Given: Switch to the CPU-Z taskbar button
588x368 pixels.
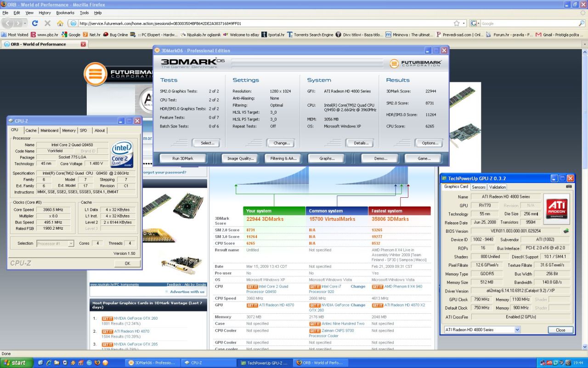Looking at the screenshot, I should pos(208,362).
